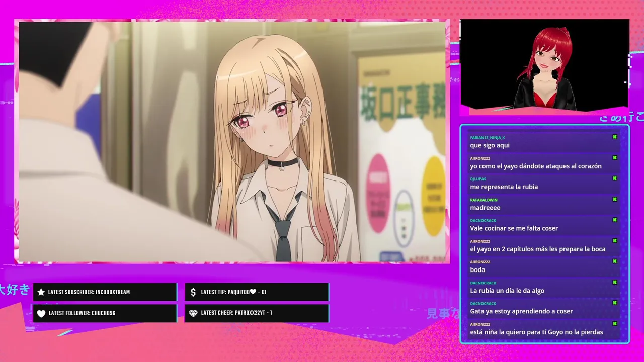The width and height of the screenshot is (644, 362).
Task: Click the green badge on the 'está niña la quiero' message
Action: [x=615, y=324]
